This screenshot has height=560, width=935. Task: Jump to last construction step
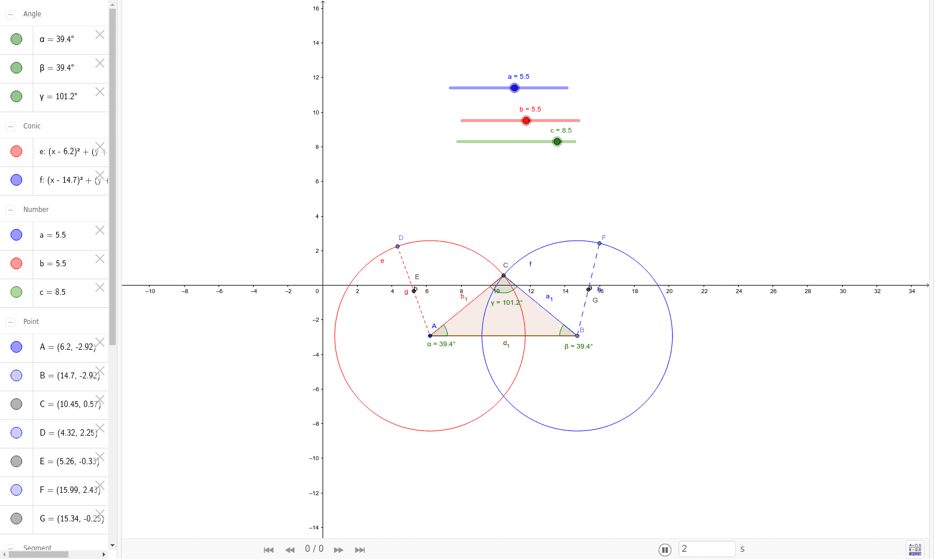(360, 550)
